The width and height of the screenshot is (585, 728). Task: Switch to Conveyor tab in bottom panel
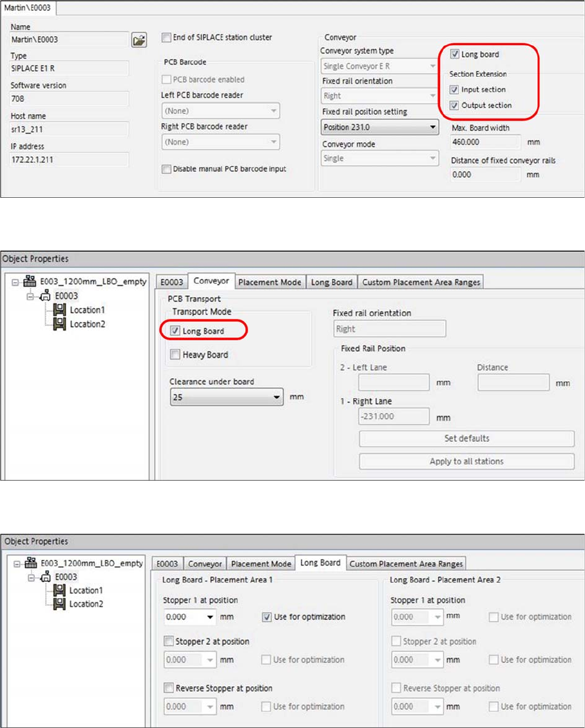coord(205,564)
